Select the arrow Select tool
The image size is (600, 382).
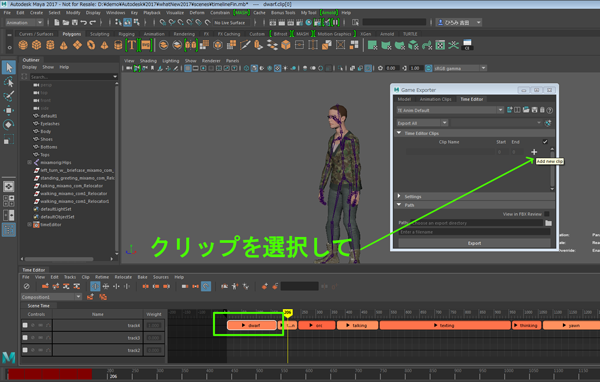pyautogui.click(x=9, y=67)
